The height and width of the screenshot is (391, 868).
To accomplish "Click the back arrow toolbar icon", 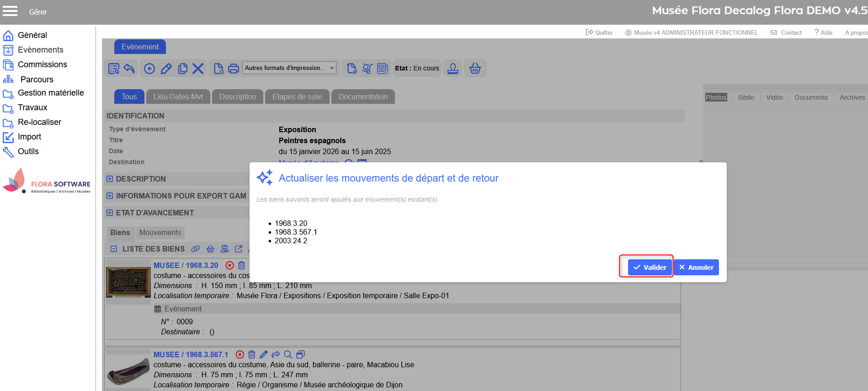I will pyautogui.click(x=129, y=69).
